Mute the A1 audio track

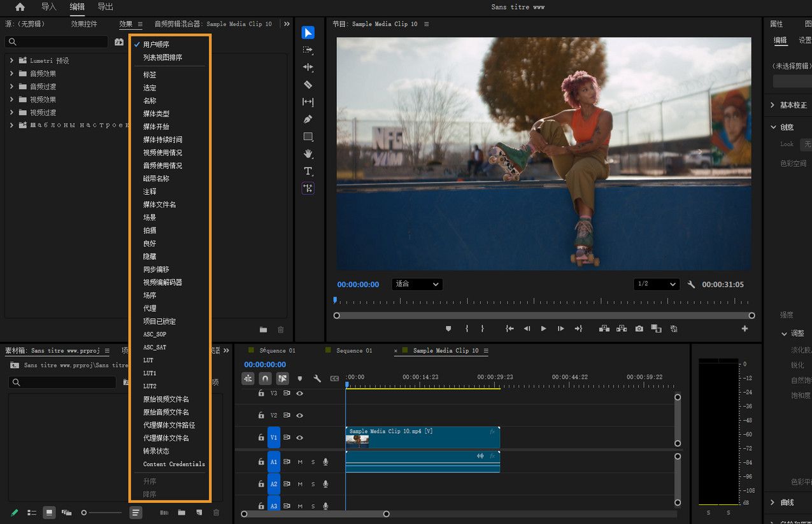click(300, 462)
